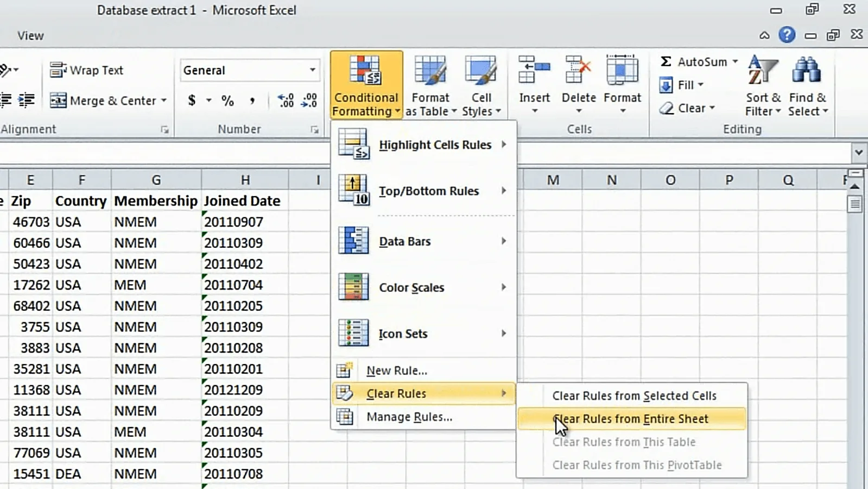The image size is (868, 489).
Task: Open Sort & Filter options
Action: (x=763, y=85)
